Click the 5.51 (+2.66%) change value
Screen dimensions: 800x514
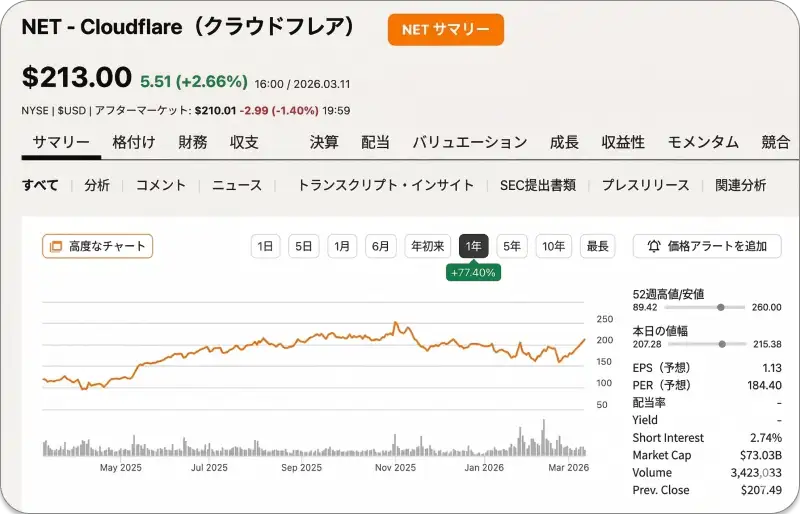pos(194,81)
